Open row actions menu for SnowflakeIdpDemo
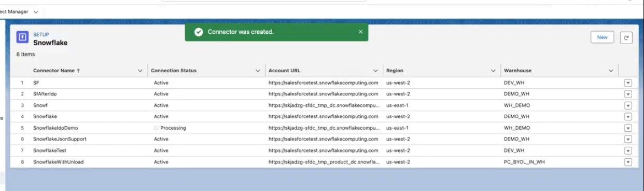The image size is (644, 191). [x=628, y=128]
